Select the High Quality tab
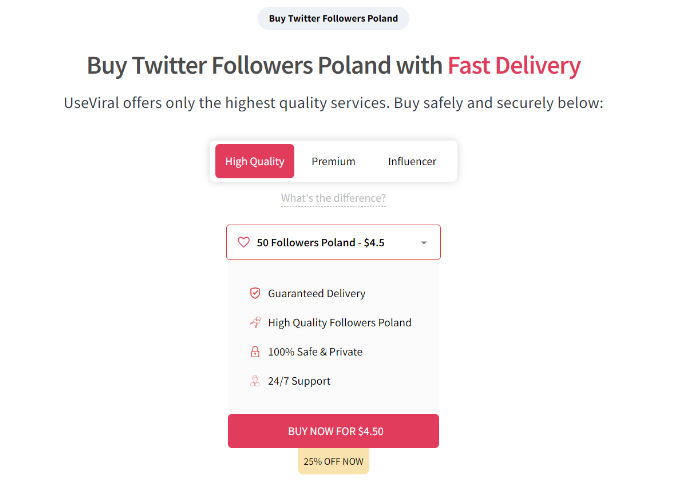Image resolution: width=673 pixels, height=492 pixels. [254, 161]
